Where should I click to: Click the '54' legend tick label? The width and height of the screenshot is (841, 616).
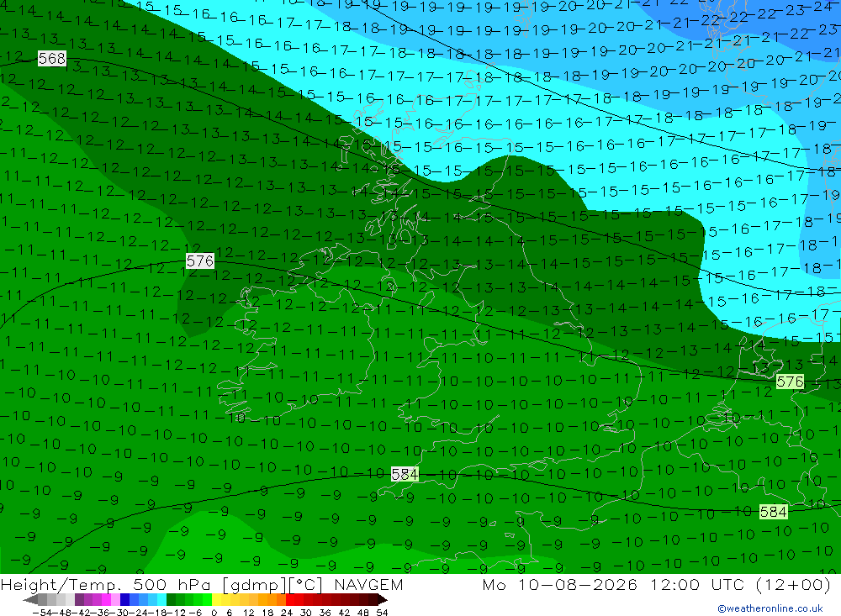pos(382,613)
